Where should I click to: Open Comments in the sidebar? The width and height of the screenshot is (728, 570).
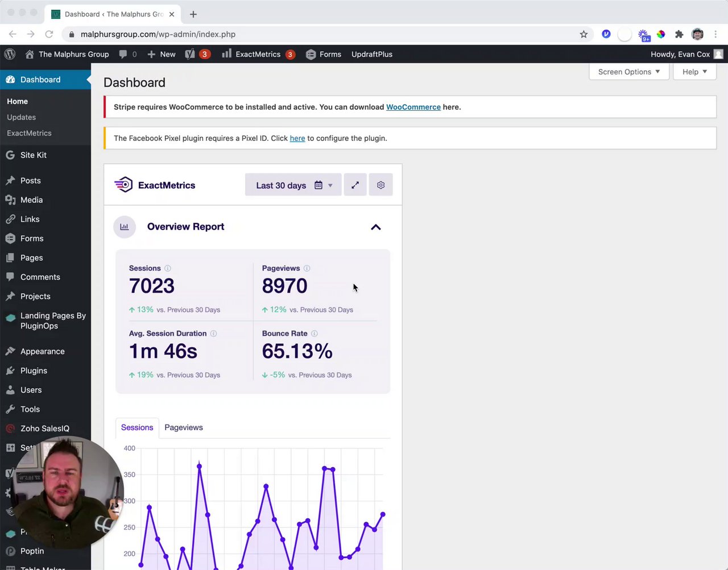tap(45, 277)
